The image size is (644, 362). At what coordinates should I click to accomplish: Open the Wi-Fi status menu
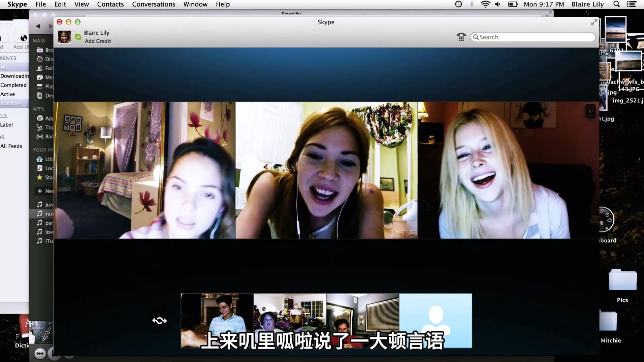point(485,4)
